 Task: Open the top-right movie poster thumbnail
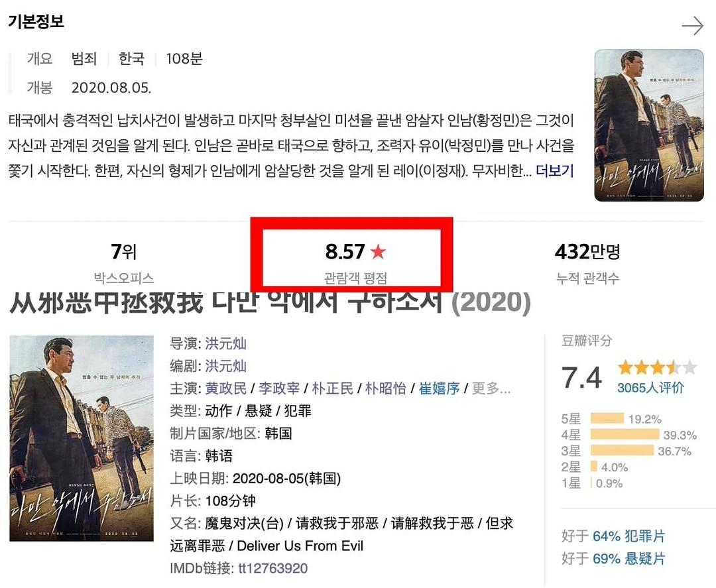tap(648, 125)
